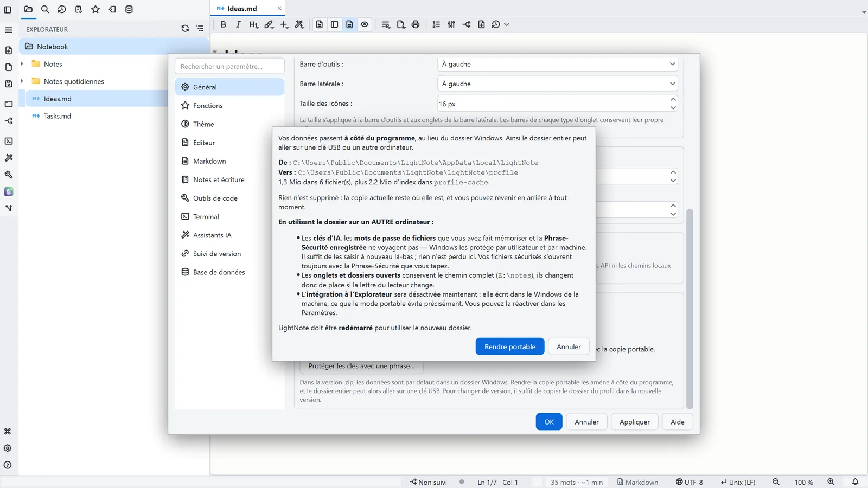
Task: Open the heading level dropdown in the toolbar
Action: point(253,24)
